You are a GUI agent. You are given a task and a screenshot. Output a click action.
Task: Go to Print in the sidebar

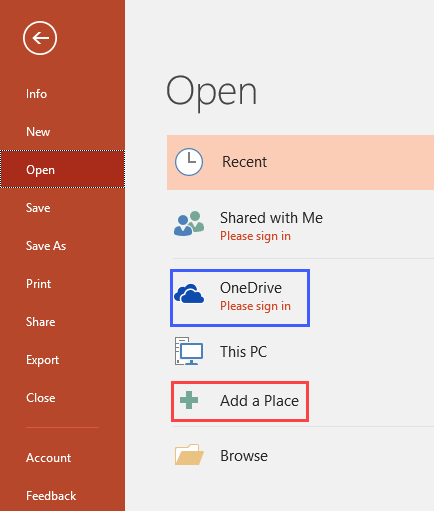tap(39, 284)
